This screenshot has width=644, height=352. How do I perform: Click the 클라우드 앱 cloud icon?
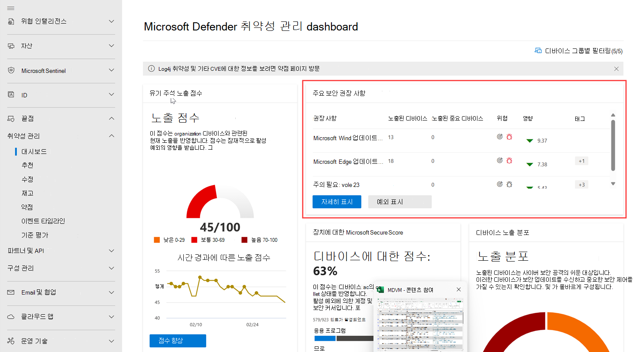pos(11,317)
